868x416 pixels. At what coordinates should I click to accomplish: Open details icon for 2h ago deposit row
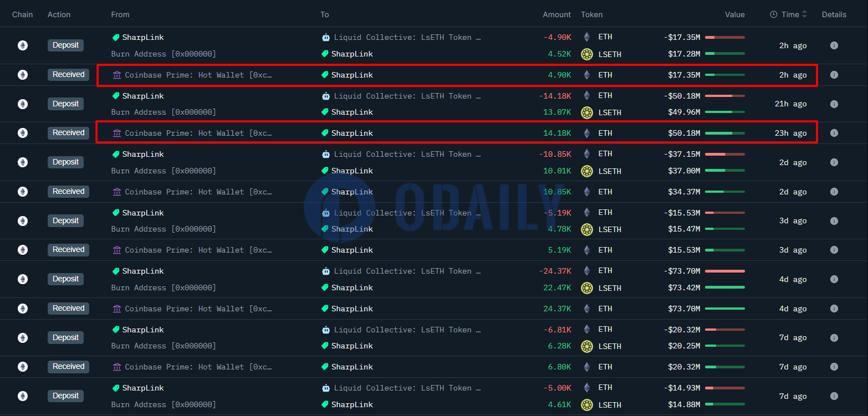pos(834,45)
